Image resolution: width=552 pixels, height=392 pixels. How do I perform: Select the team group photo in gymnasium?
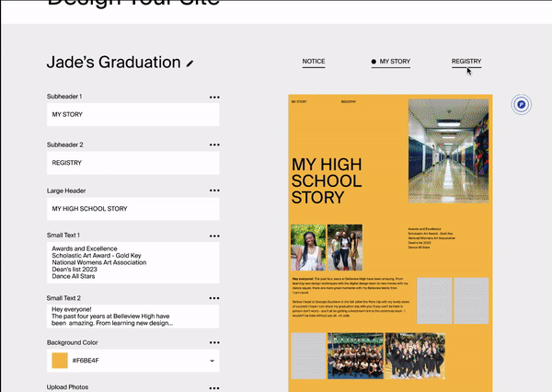tap(355, 356)
